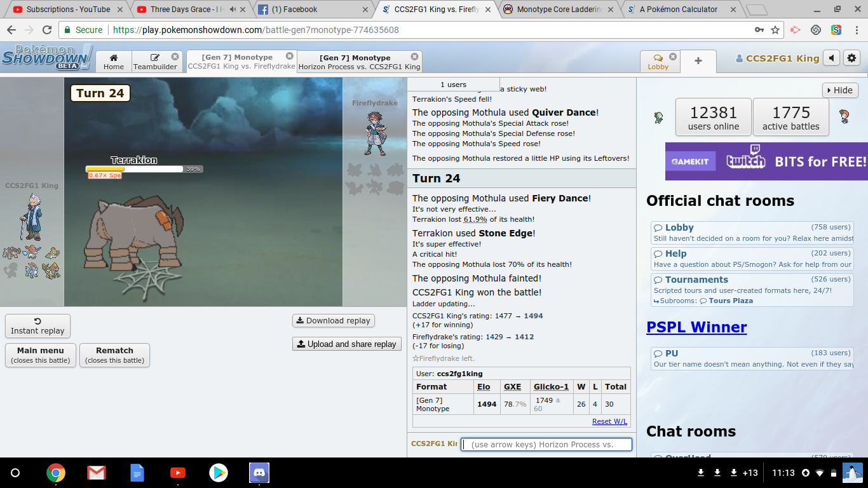The width and height of the screenshot is (868, 488).
Task: Open Google Docs from the shelf
Action: [137, 473]
